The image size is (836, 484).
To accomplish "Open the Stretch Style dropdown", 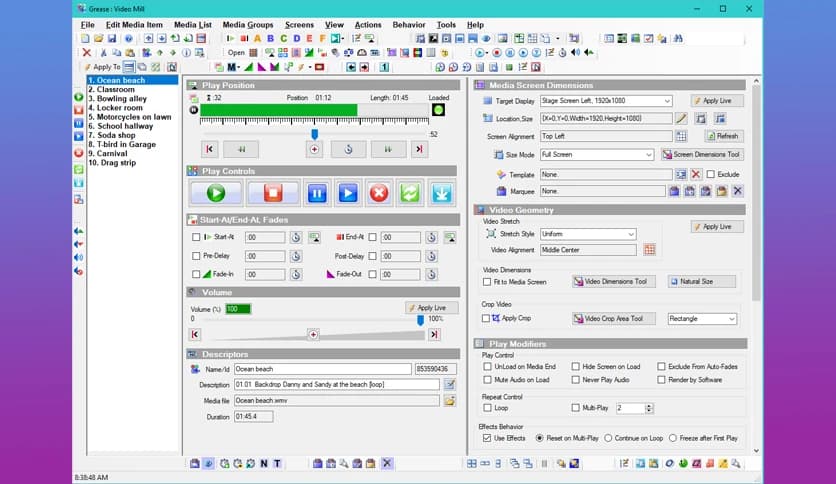I will pos(631,234).
